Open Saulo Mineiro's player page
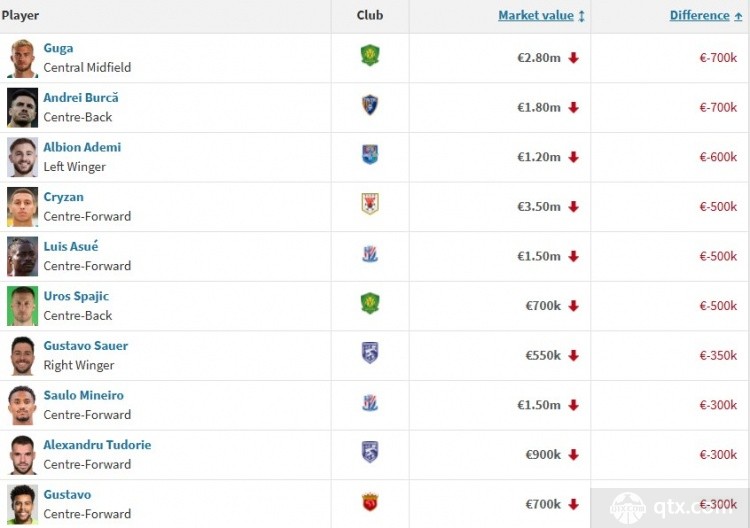Image resolution: width=750 pixels, height=528 pixels. (83, 395)
